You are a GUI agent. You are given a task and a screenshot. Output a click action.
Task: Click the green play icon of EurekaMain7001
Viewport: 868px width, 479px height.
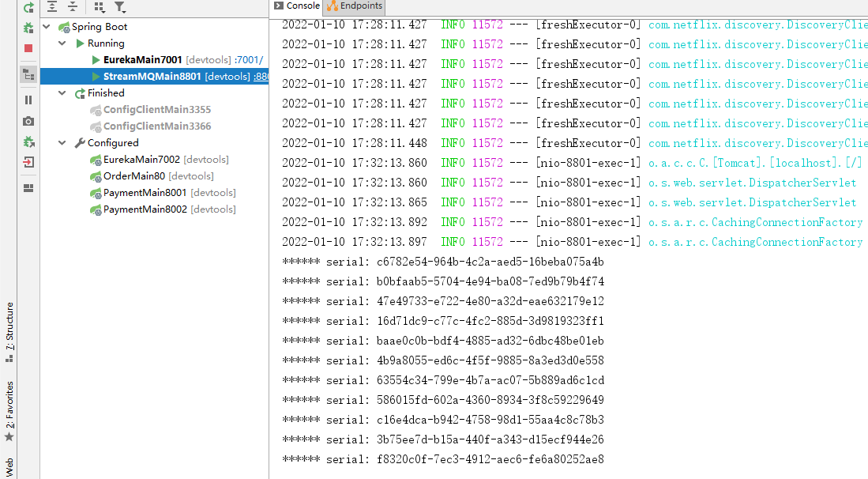coord(96,60)
